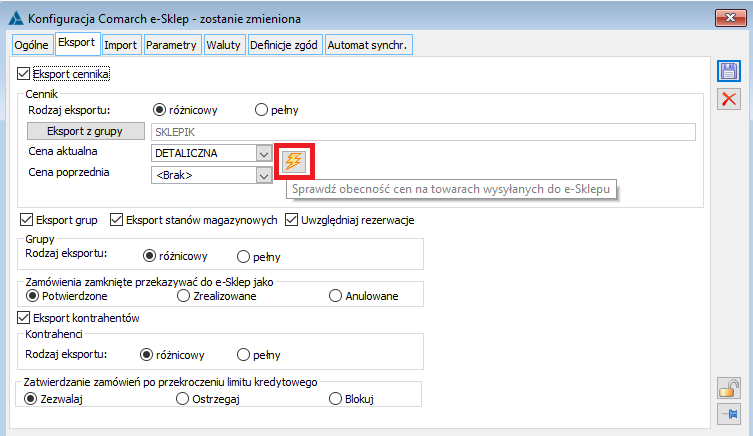Screen dimensions: 753x436
Task: Open the Cena poprzednia dropdown arrow
Action: pos(264,175)
